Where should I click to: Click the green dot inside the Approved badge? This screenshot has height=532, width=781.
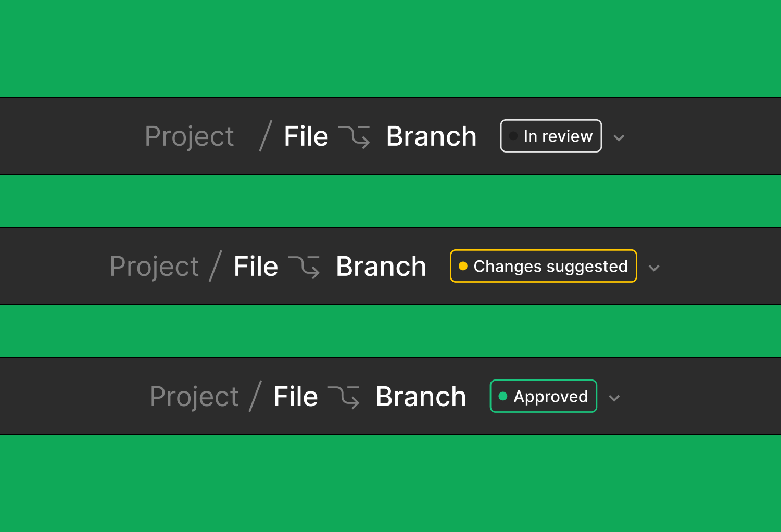pyautogui.click(x=503, y=396)
